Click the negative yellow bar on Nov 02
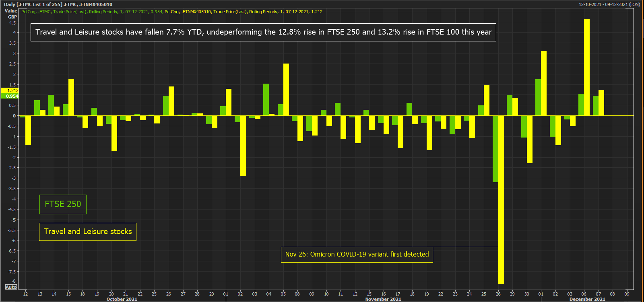Screen dimensions: 644x302 [x=243, y=146]
